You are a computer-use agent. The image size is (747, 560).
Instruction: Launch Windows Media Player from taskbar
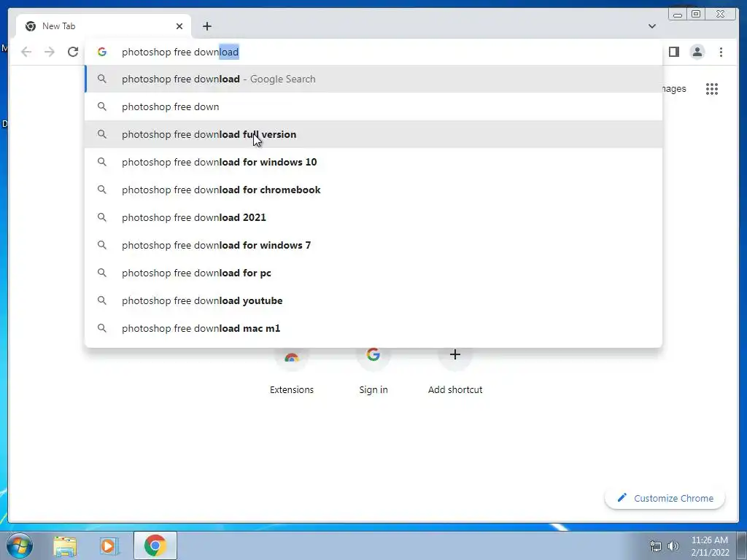point(109,545)
